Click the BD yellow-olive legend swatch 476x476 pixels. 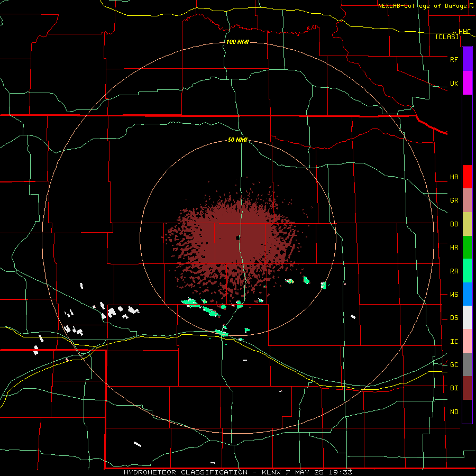coord(467,224)
